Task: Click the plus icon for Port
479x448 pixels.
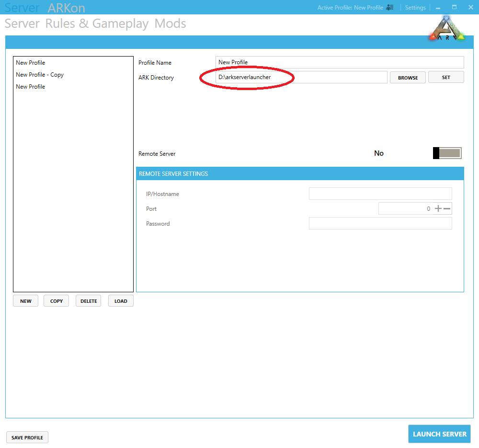Action: [x=438, y=208]
